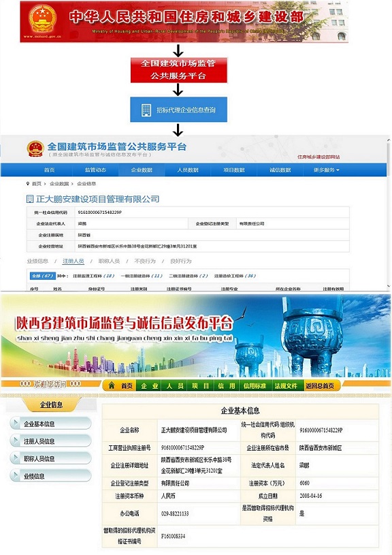Open 企业 in the Shaanxi platform green menu
The width and height of the screenshot is (392, 555).
(x=149, y=385)
